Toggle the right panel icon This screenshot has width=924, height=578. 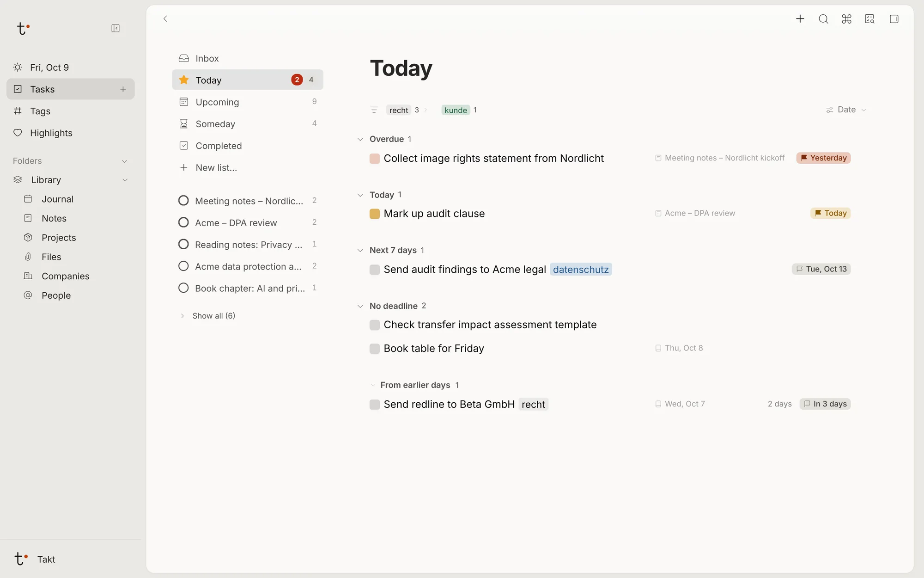[894, 19]
